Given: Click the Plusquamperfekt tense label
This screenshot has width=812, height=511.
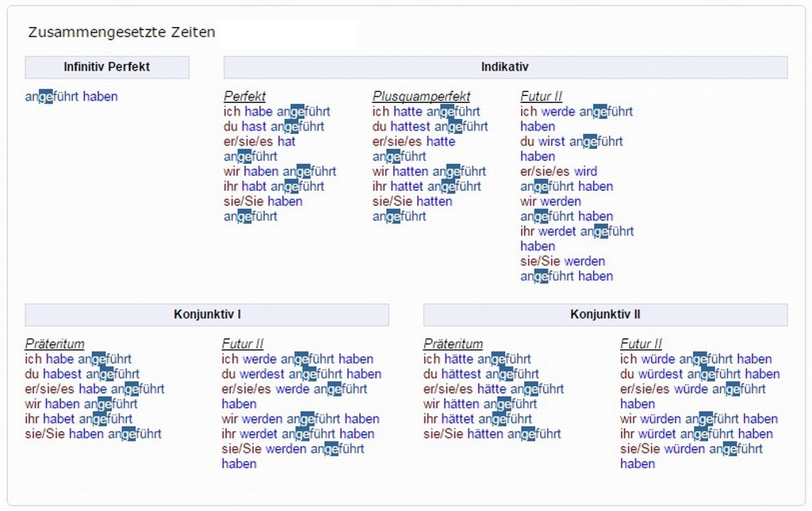Looking at the screenshot, I should [x=421, y=97].
